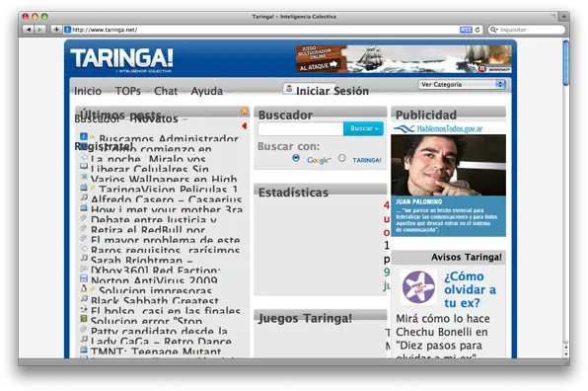The image size is (588, 391).
Task: Open post Sarah Brightman –
Action: point(142,261)
